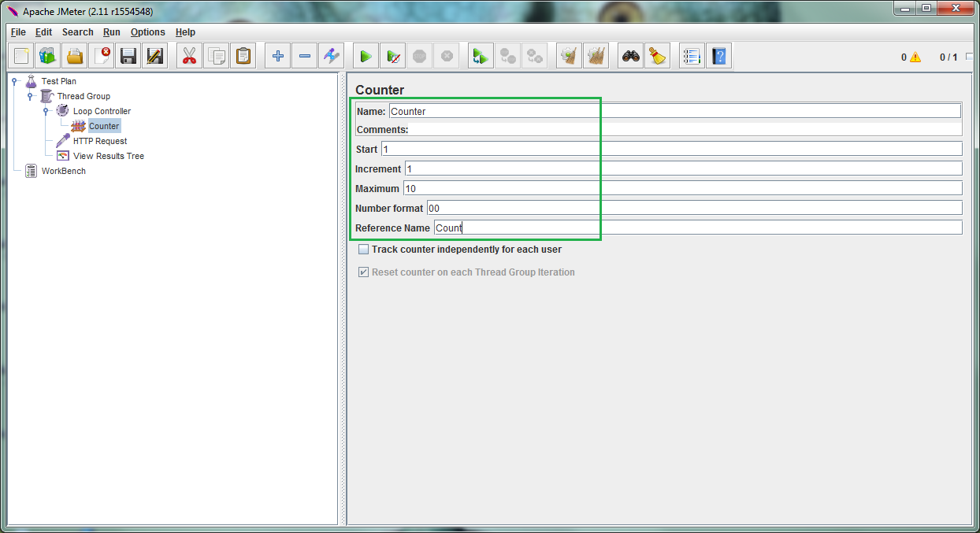The width and height of the screenshot is (980, 533).
Task: Toggle the element enable state with the toggle icon
Action: tap(331, 55)
